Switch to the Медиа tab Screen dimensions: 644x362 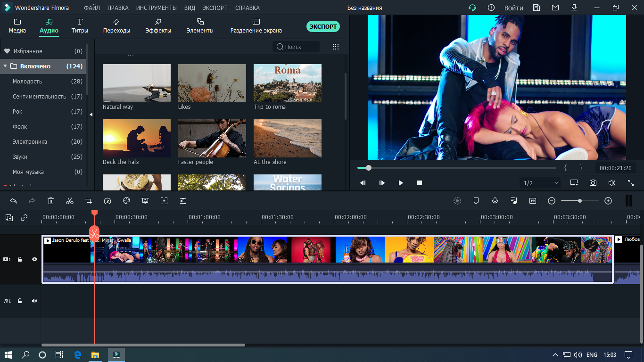point(17,26)
